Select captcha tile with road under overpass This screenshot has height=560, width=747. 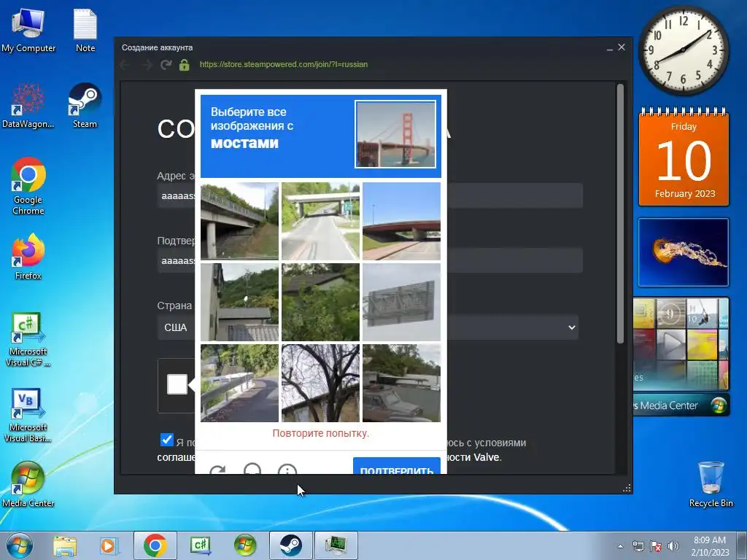click(321, 222)
